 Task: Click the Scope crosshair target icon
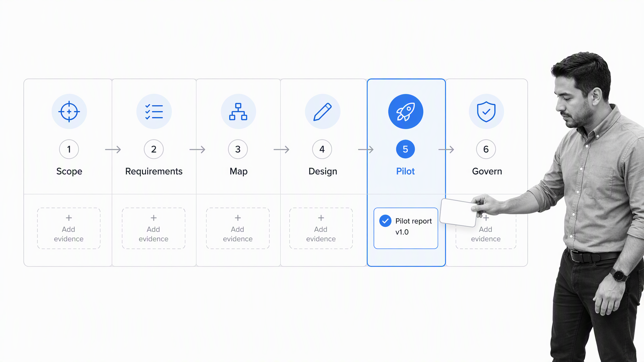click(x=69, y=112)
